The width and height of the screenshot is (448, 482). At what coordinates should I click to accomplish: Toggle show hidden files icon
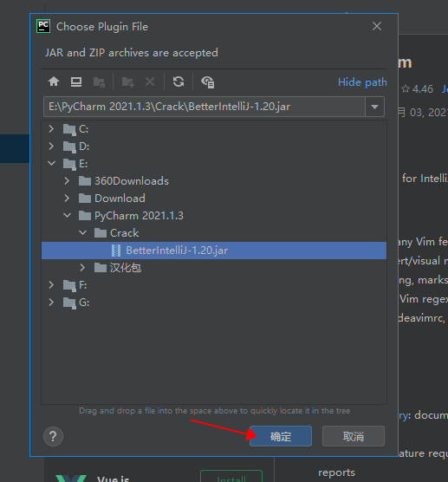click(208, 82)
